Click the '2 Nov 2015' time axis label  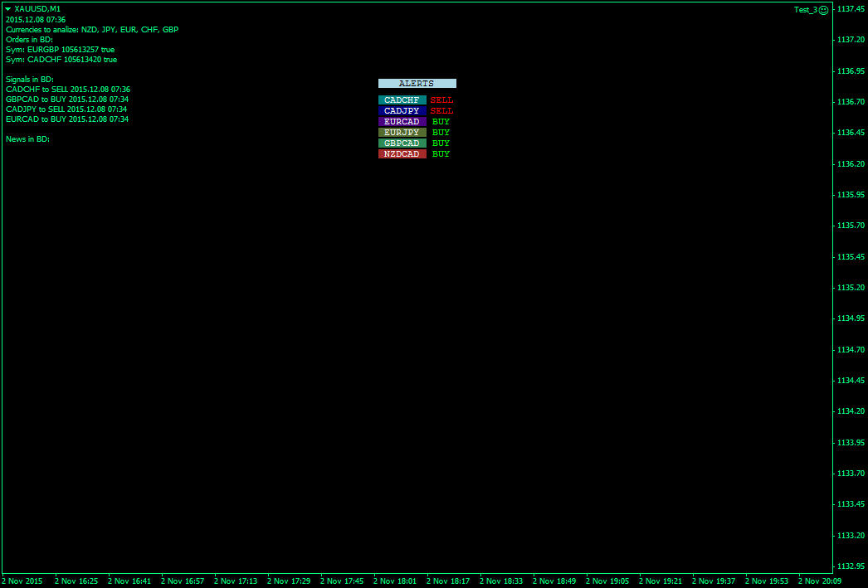coord(22,581)
